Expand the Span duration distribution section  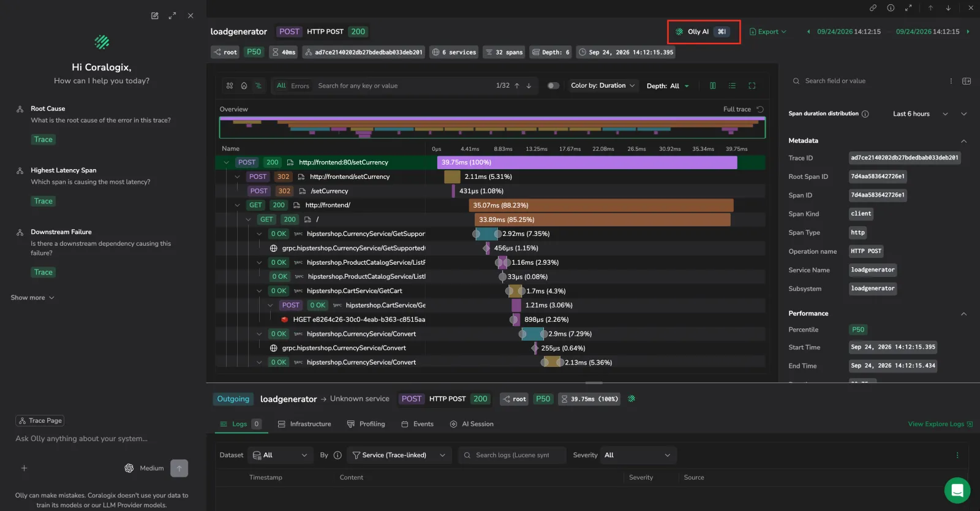click(x=964, y=114)
